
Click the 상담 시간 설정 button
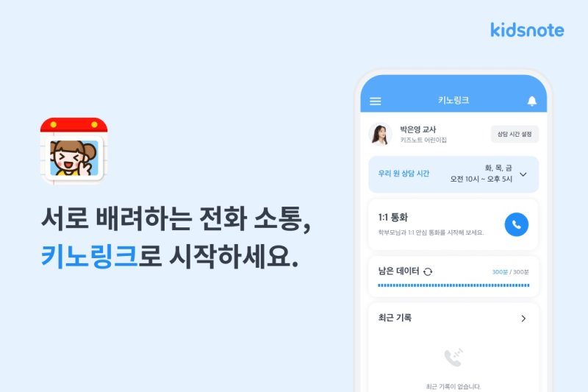pyautogui.click(x=514, y=135)
